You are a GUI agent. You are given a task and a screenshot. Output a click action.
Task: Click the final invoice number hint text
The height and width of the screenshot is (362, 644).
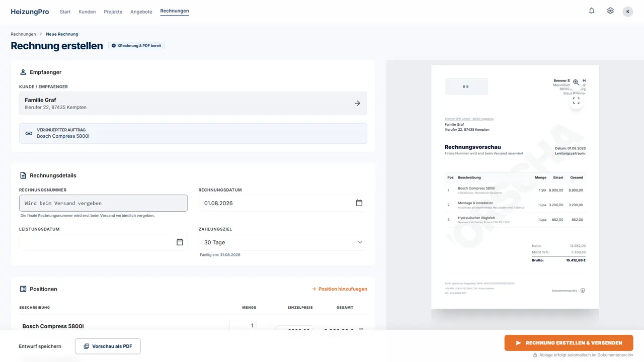point(88,216)
